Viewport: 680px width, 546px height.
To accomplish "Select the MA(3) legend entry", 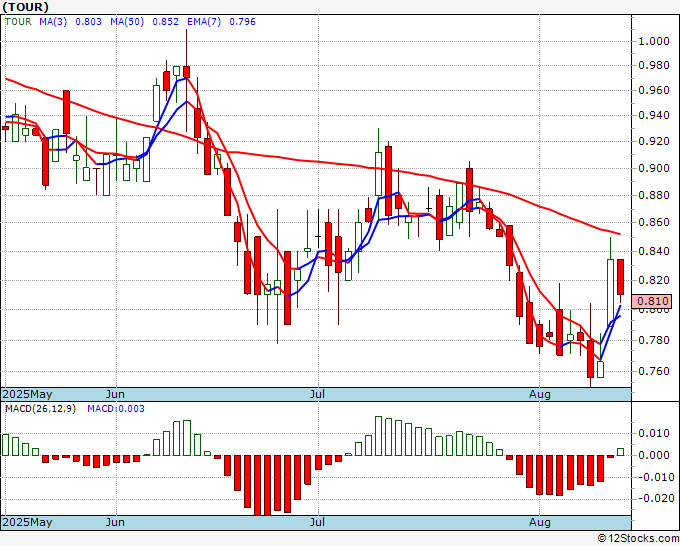I will (x=53, y=22).
